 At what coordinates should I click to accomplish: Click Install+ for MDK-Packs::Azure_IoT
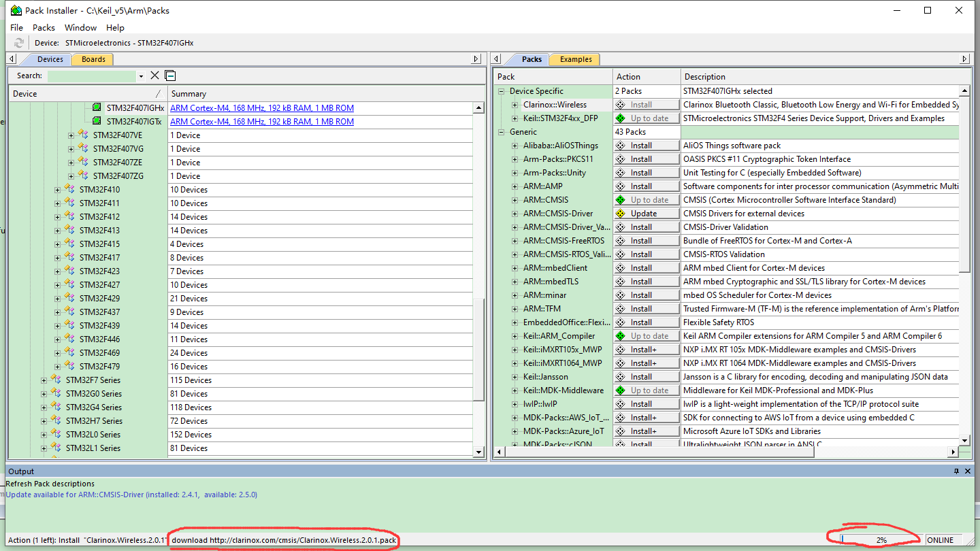tap(647, 431)
